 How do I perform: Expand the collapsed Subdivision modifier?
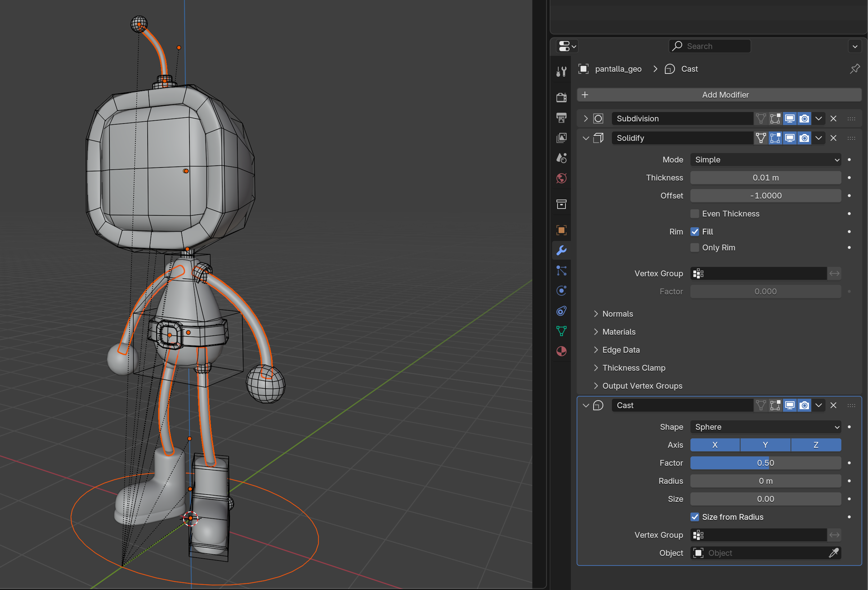coord(586,119)
